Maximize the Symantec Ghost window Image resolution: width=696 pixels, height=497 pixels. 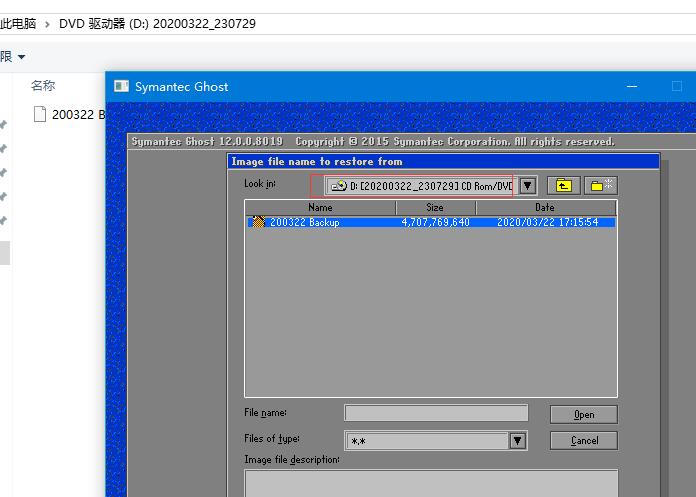pos(676,86)
